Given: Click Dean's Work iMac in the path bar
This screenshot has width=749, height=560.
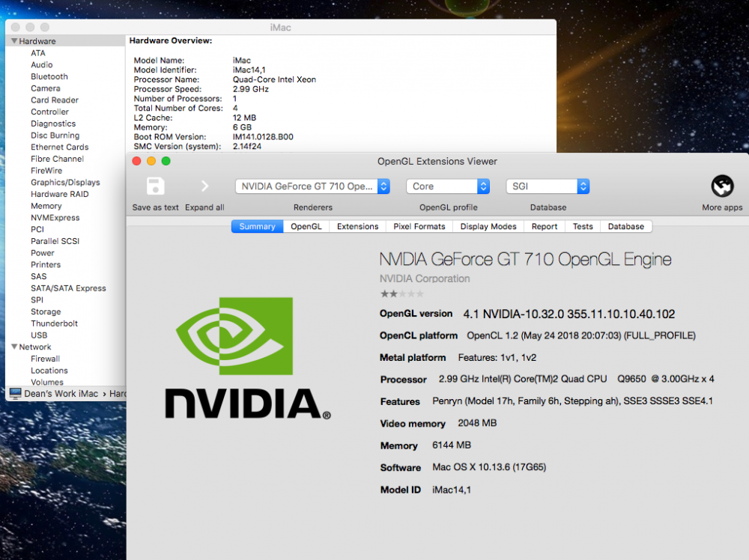Looking at the screenshot, I should 61,393.
